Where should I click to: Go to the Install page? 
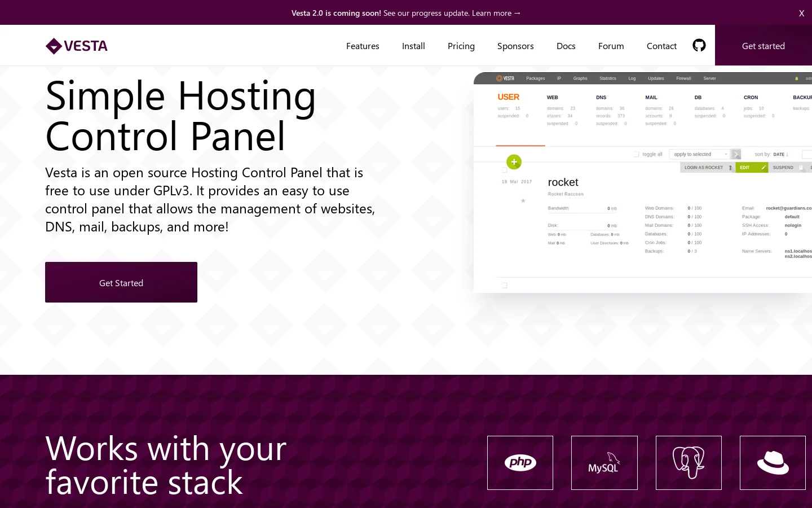pyautogui.click(x=413, y=46)
